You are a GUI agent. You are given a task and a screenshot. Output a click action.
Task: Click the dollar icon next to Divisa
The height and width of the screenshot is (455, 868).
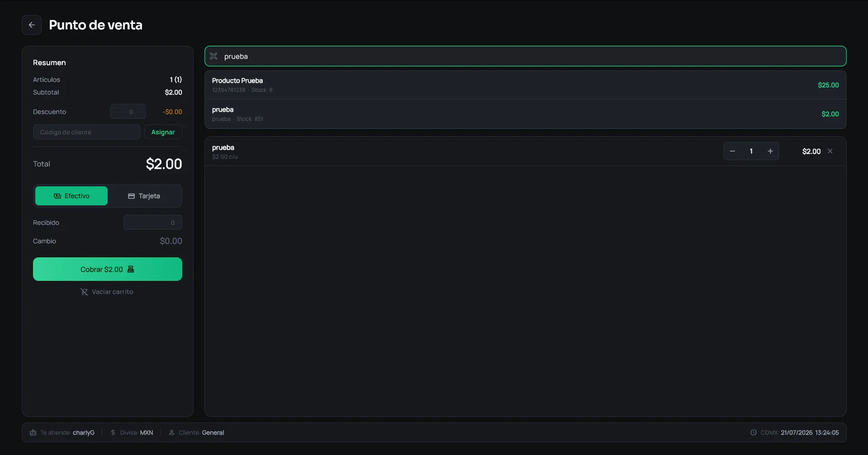tap(113, 432)
